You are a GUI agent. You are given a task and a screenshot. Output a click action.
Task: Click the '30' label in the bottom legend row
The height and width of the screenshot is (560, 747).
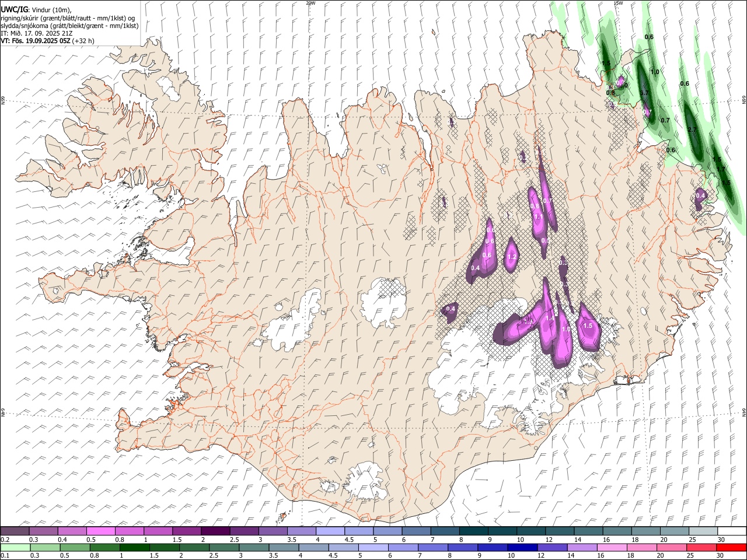coord(721,555)
